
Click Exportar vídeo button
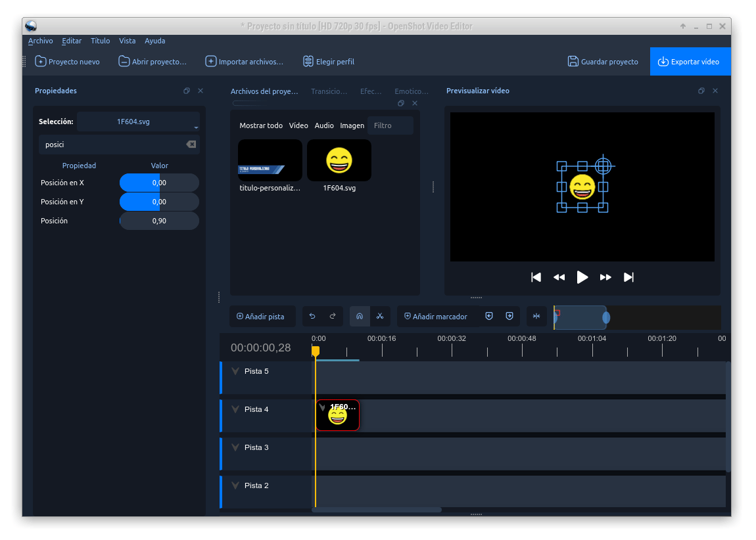(x=690, y=62)
